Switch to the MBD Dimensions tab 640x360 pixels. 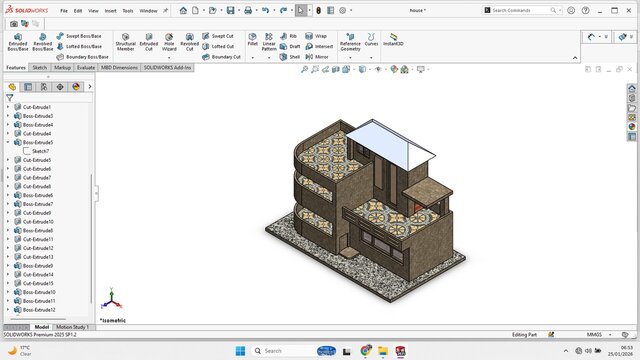point(119,67)
